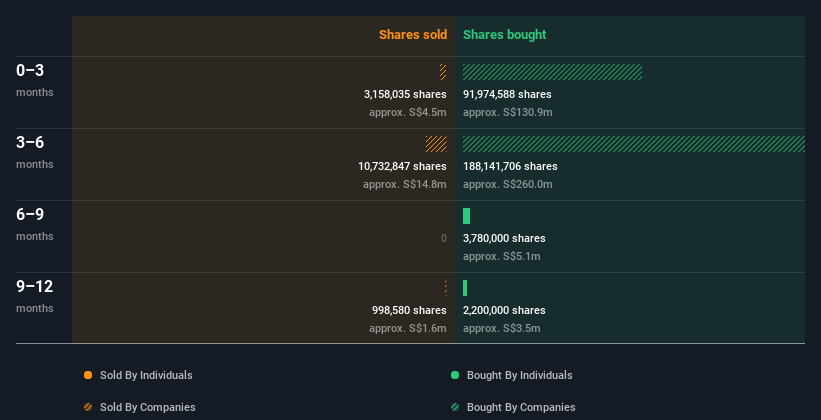The width and height of the screenshot is (821, 420).
Task: Click the orange Sold By Individuals legend dot
Action: point(88,375)
